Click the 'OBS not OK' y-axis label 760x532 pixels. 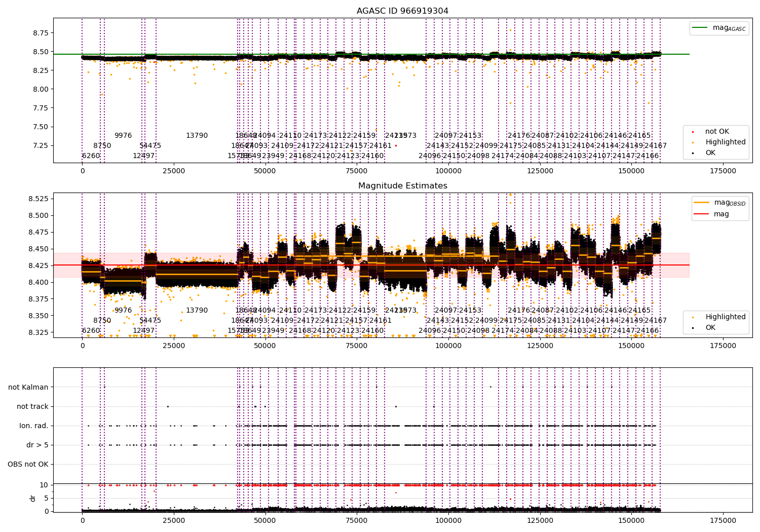(28, 465)
